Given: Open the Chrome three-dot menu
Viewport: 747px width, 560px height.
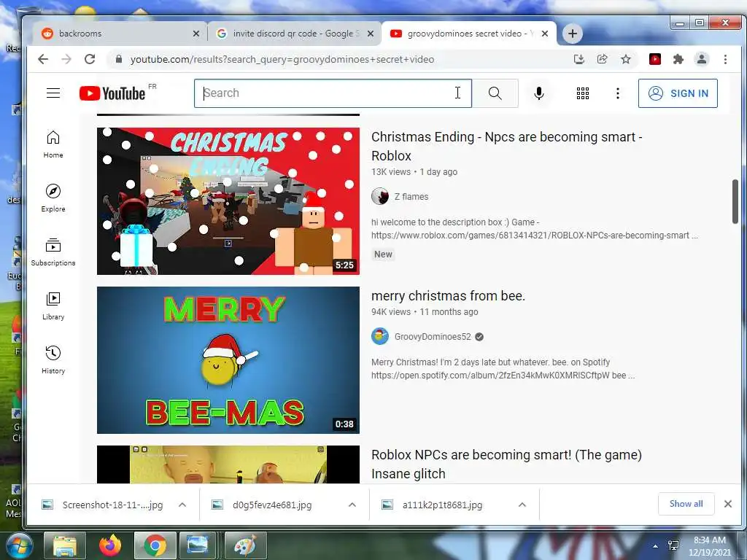Looking at the screenshot, I should click(725, 59).
